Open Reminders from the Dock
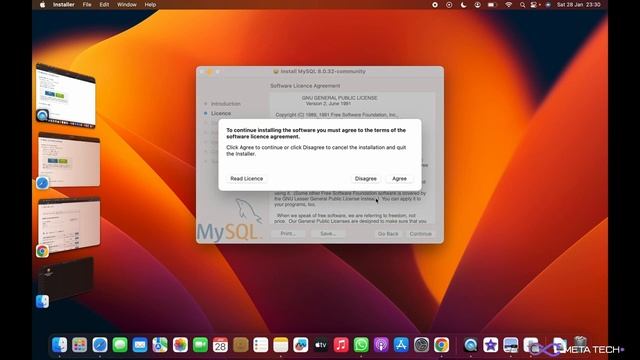This screenshot has height=360, width=640. pyautogui.click(x=260, y=345)
